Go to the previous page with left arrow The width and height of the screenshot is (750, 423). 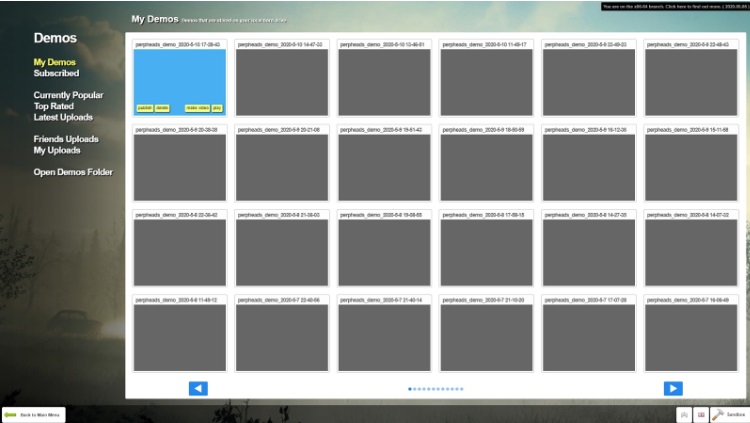tap(198, 388)
